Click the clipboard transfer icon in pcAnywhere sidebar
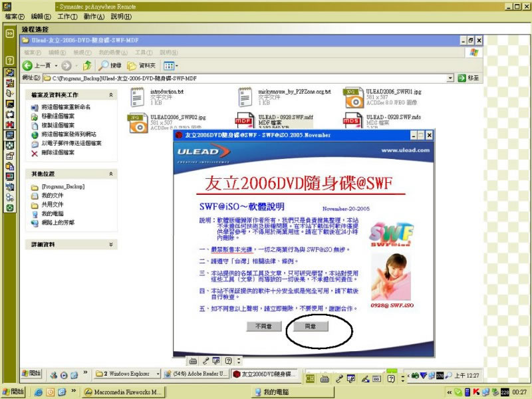The image size is (532, 399). [x=9, y=166]
